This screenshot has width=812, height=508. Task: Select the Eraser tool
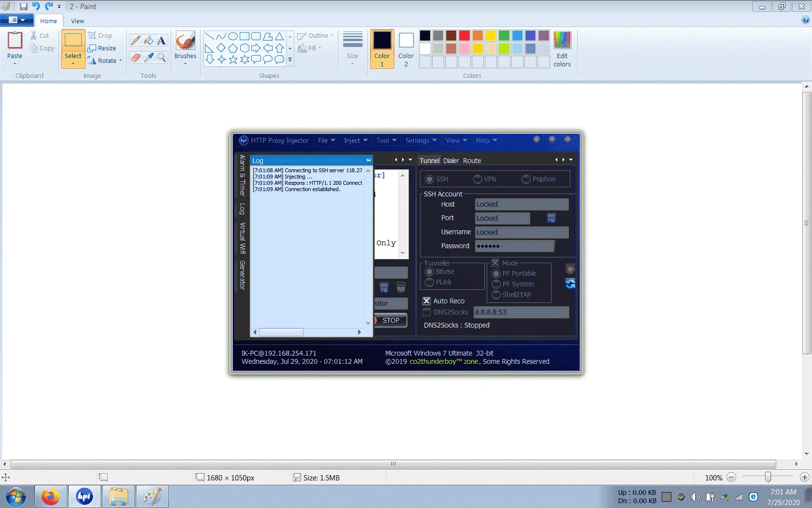(x=136, y=57)
